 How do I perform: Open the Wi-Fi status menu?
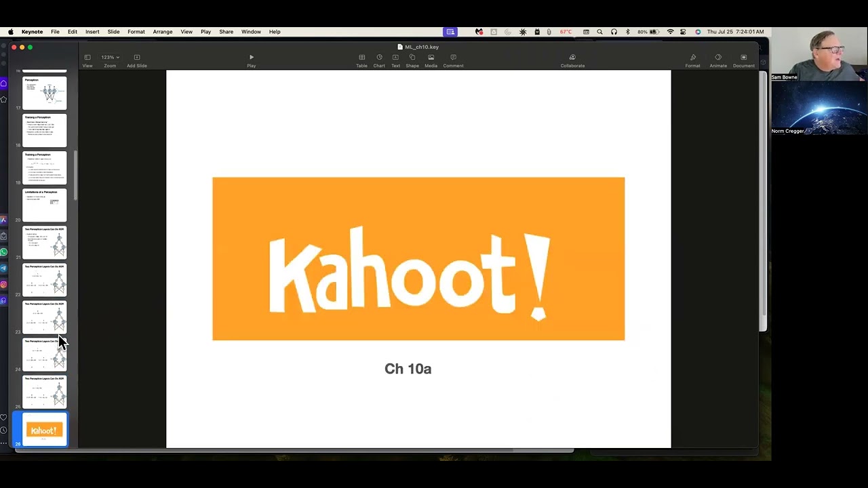(671, 32)
